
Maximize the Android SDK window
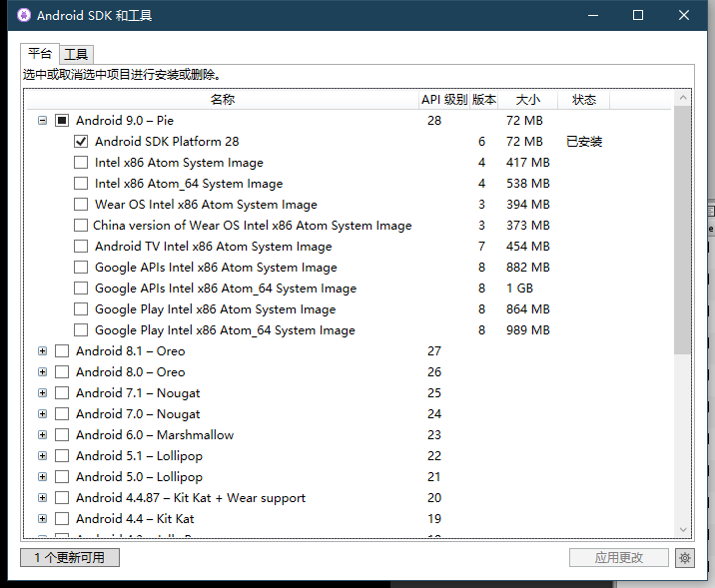click(638, 16)
